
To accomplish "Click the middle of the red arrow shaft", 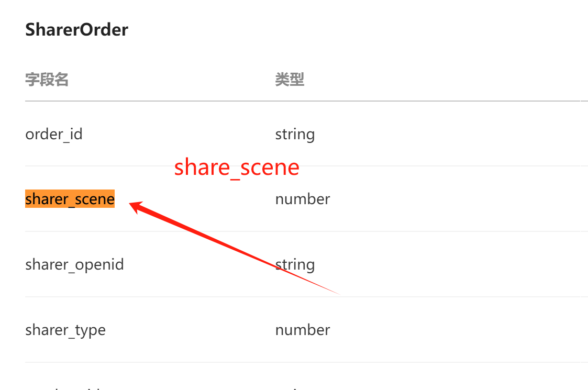I will click(x=235, y=249).
